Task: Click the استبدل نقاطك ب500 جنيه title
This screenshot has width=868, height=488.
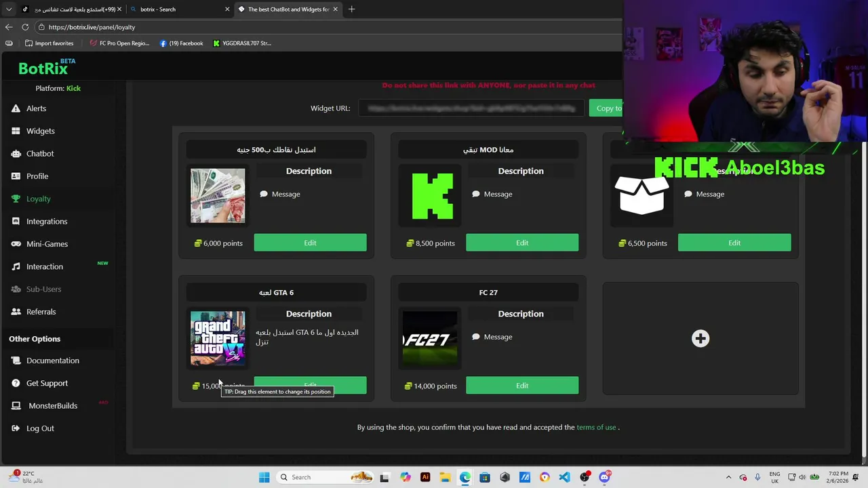Action: (276, 150)
